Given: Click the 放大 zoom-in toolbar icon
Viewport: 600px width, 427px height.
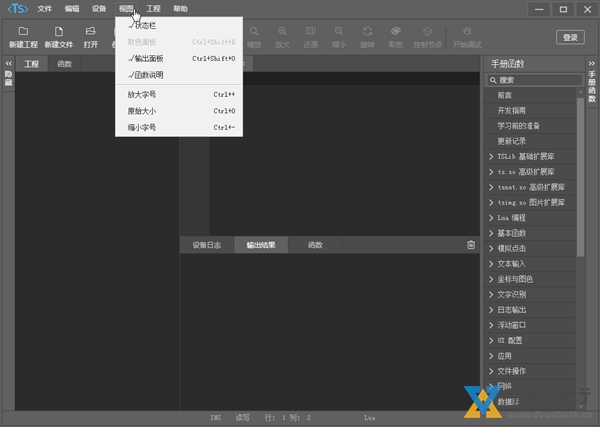Looking at the screenshot, I should coord(283,33).
